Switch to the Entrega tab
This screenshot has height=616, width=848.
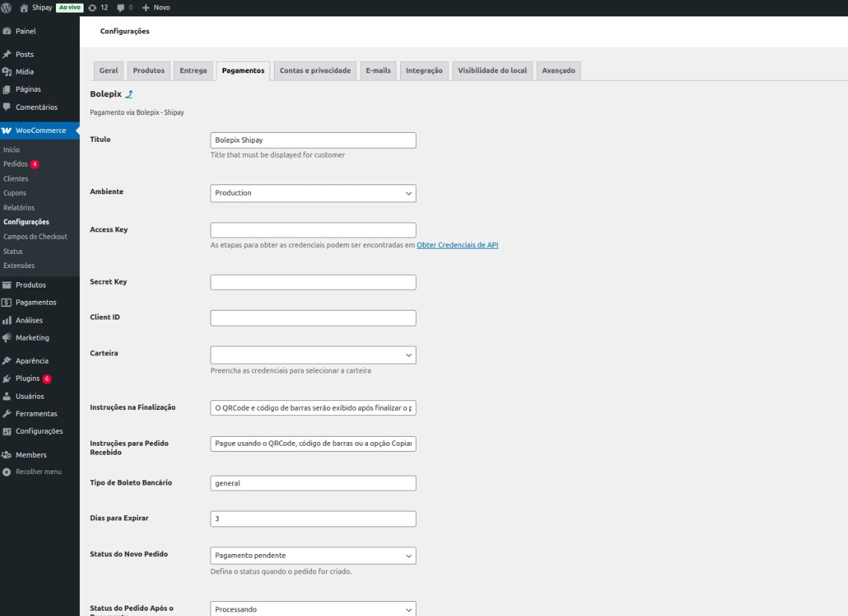point(193,71)
